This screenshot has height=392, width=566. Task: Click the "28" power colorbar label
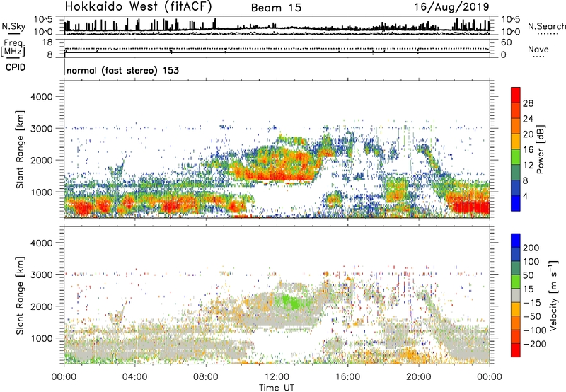click(x=528, y=103)
